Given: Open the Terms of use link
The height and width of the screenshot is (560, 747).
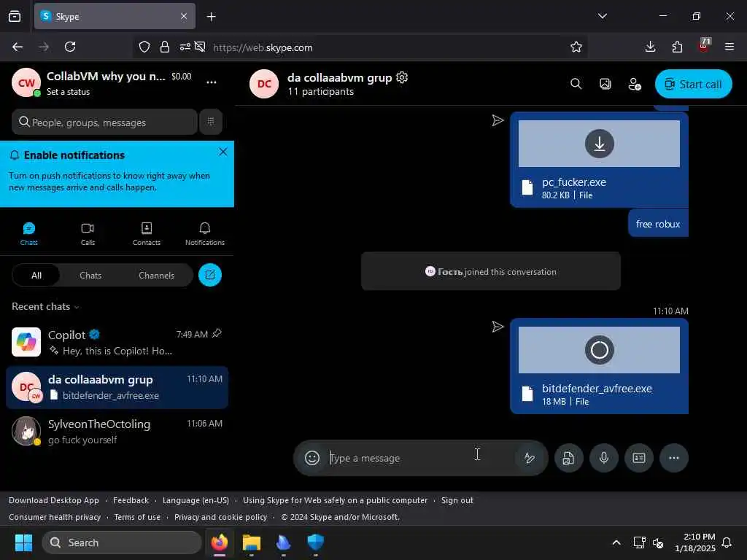Looking at the screenshot, I should tap(137, 517).
